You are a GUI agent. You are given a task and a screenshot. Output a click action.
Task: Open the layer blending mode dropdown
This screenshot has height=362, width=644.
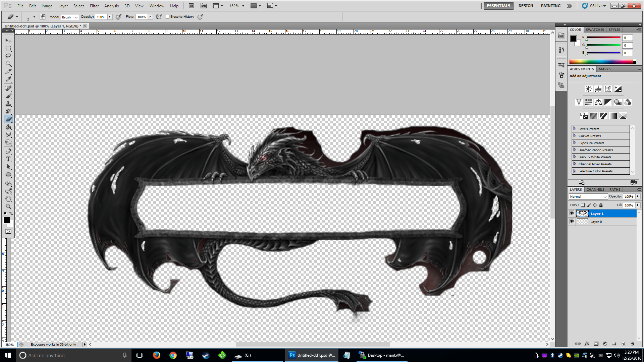(588, 197)
